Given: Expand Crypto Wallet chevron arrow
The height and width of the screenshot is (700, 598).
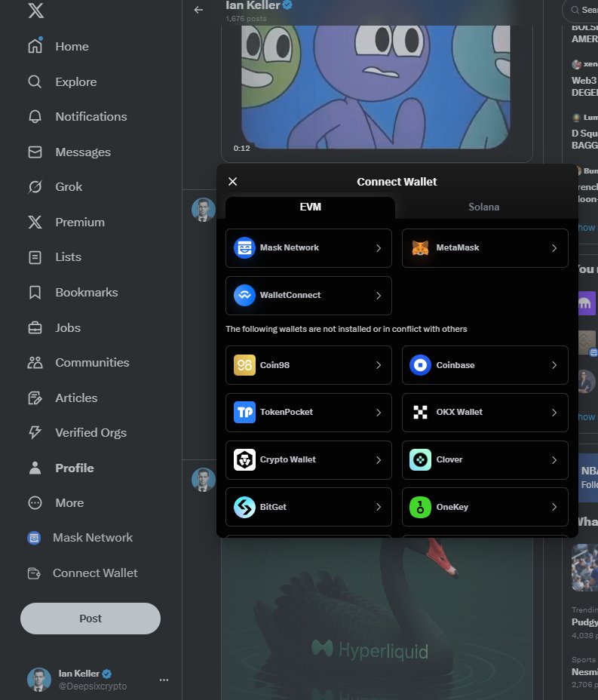Looking at the screenshot, I should [379, 460].
